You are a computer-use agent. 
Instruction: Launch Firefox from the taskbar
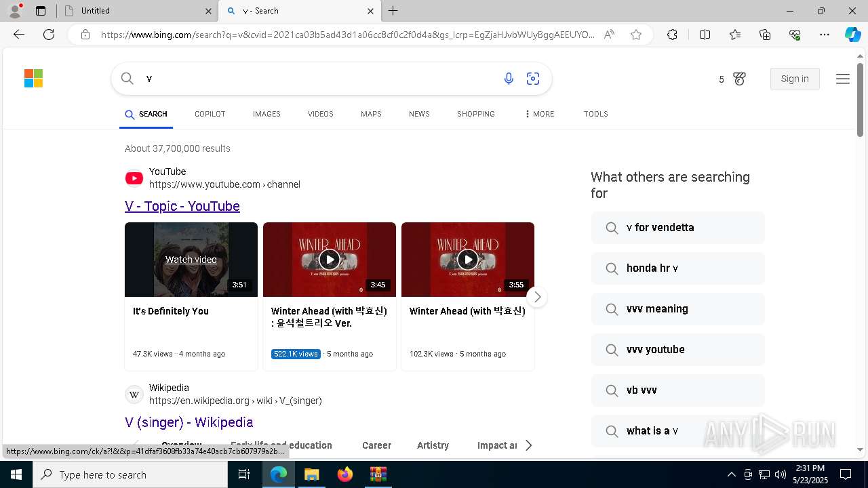coord(345,474)
